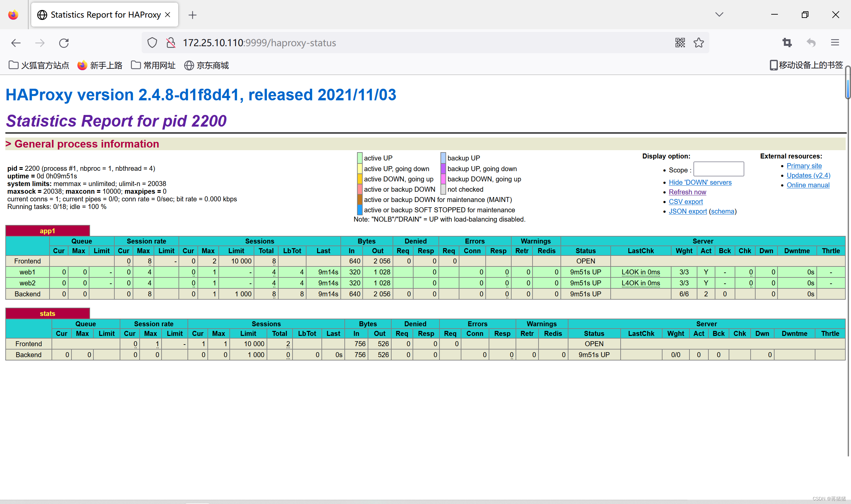This screenshot has width=851, height=504.
Task: Click the Thrtle column header in stats
Action: [830, 334]
